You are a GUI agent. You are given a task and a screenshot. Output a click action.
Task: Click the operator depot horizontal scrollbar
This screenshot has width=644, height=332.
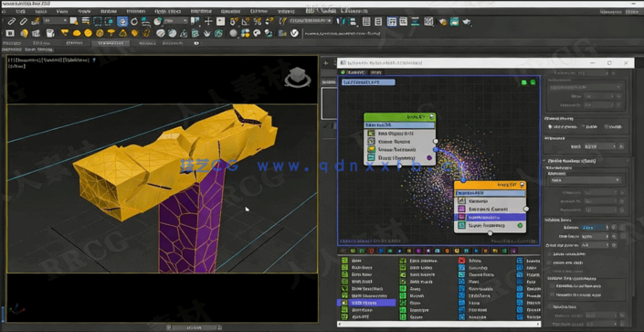(x=439, y=324)
